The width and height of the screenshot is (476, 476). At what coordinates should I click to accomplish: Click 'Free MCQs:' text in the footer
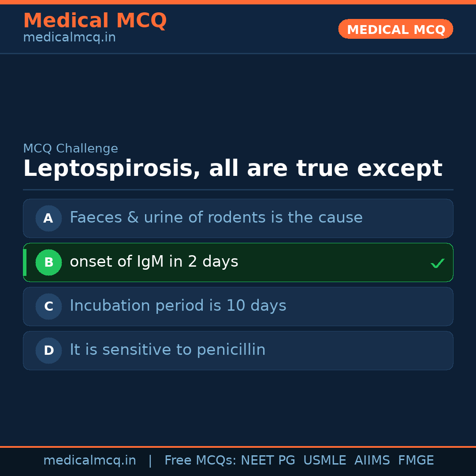pyautogui.click(x=201, y=461)
